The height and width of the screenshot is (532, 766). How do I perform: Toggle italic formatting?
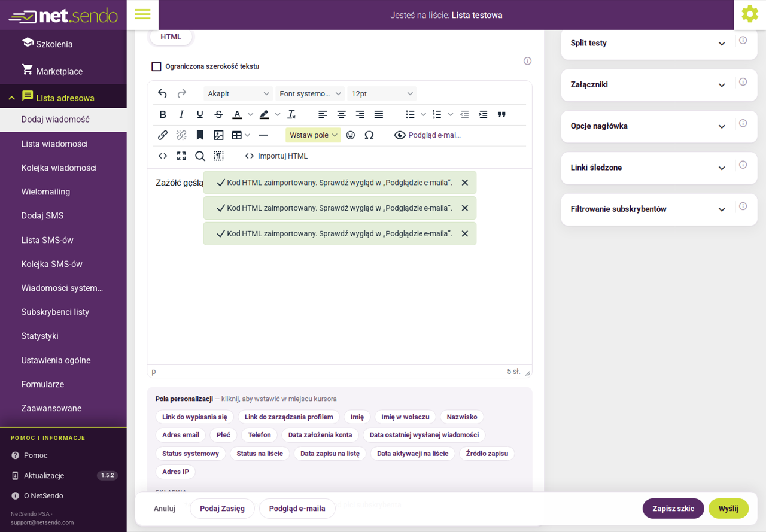point(181,114)
